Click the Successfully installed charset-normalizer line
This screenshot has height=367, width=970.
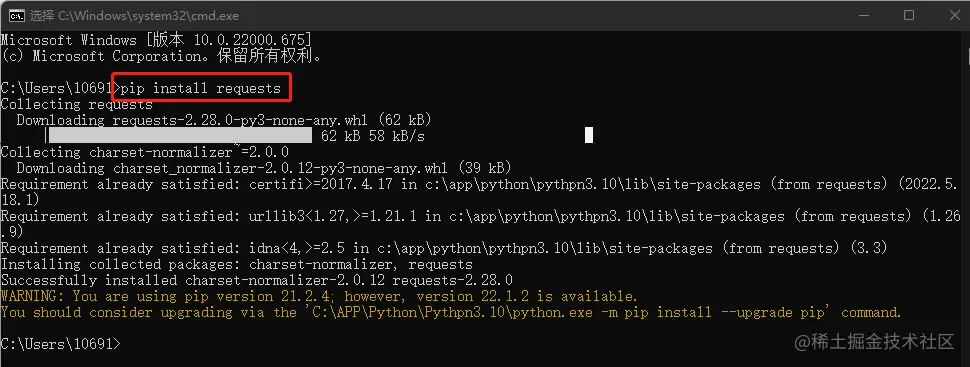pyautogui.click(x=257, y=280)
